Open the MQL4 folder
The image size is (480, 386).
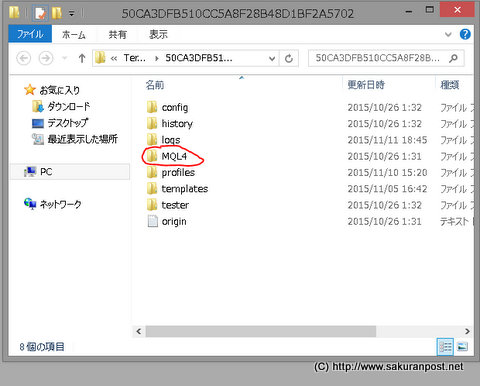click(x=167, y=156)
